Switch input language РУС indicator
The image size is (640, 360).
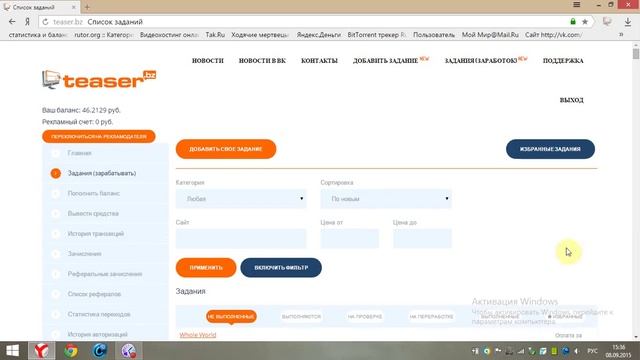pyautogui.click(x=592, y=351)
